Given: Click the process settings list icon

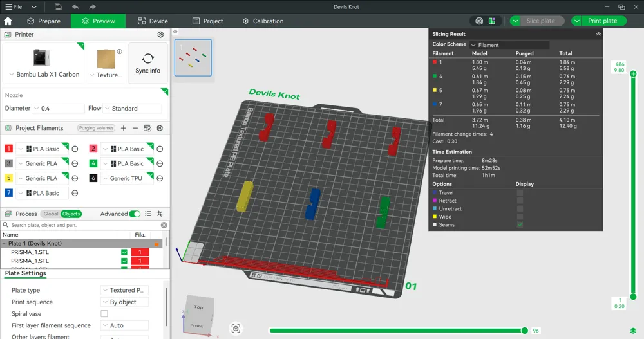Looking at the screenshot, I should click(148, 214).
